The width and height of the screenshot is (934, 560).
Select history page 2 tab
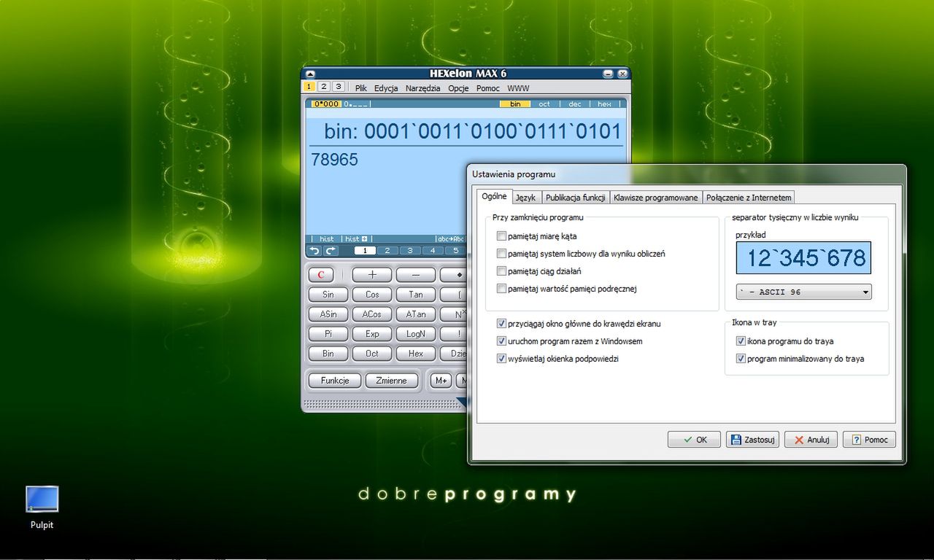tap(387, 251)
